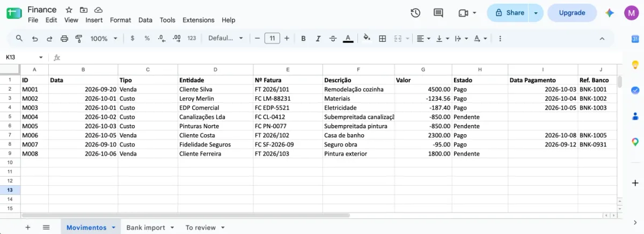Open Google Calendar in side panel
The height and width of the screenshot is (234, 644).
click(x=635, y=39)
